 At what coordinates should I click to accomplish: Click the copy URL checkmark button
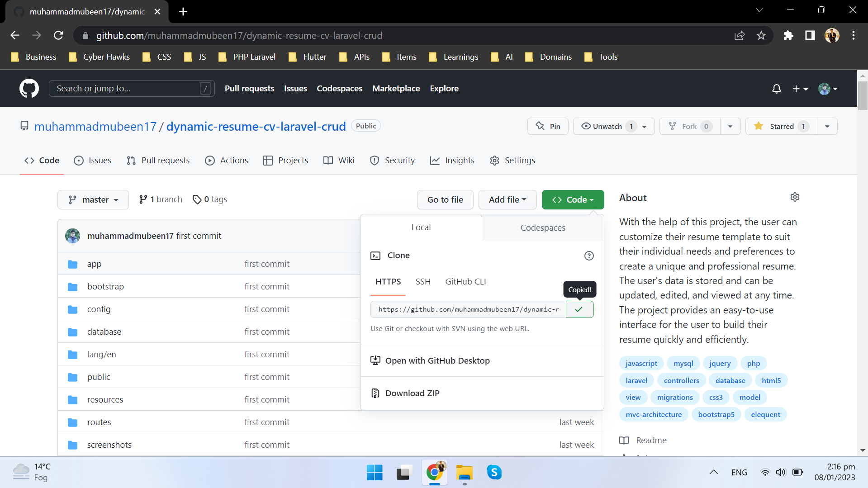pyautogui.click(x=579, y=309)
